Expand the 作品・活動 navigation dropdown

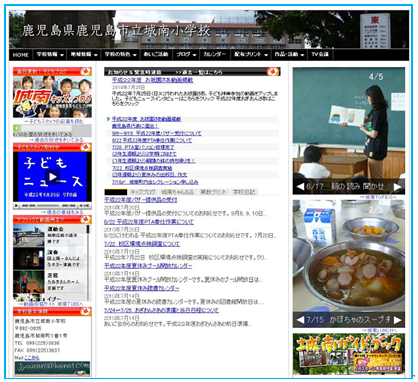pyautogui.click(x=289, y=55)
